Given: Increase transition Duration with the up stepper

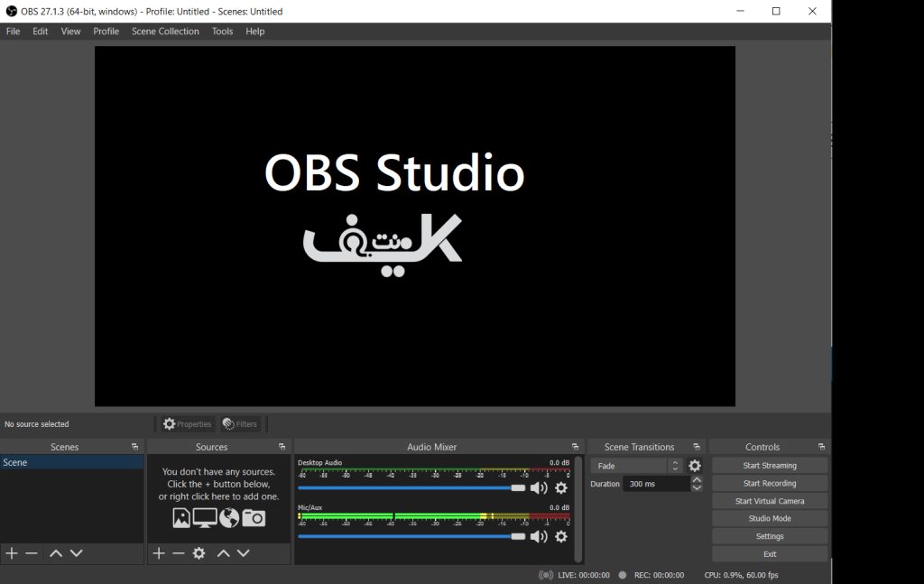Looking at the screenshot, I should click(x=695, y=478).
